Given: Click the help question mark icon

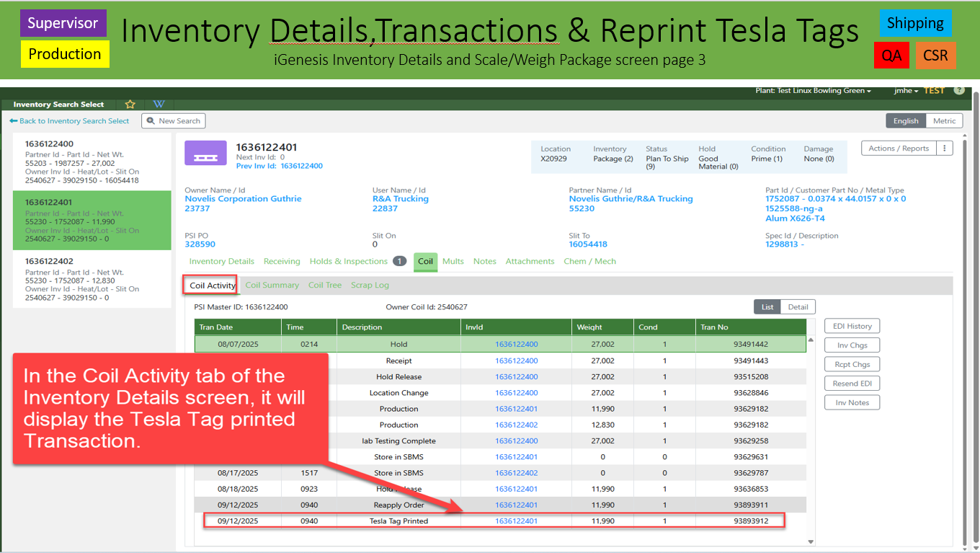Looking at the screenshot, I should 959,91.
